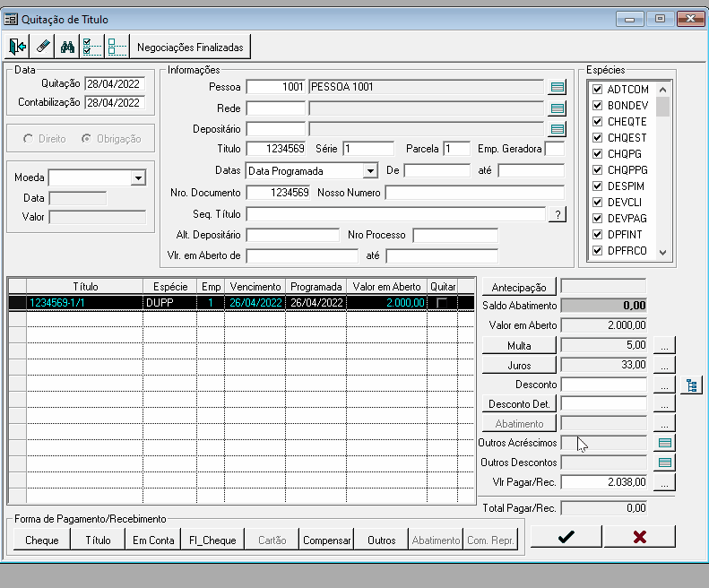Click the ellipsis button next to Juros
Screen dimensions: 709x588
(664, 365)
